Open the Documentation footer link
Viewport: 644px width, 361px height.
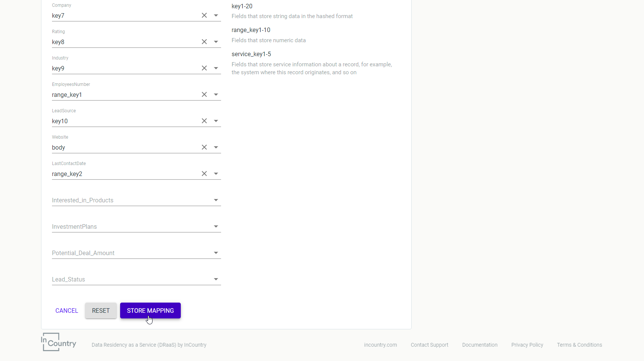[x=480, y=345]
